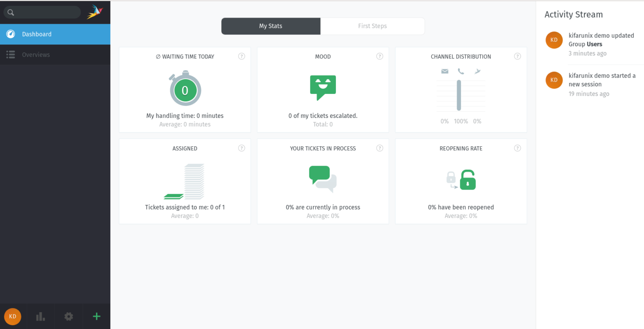
Task: Click the Zammad bird logo
Action: tap(95, 12)
